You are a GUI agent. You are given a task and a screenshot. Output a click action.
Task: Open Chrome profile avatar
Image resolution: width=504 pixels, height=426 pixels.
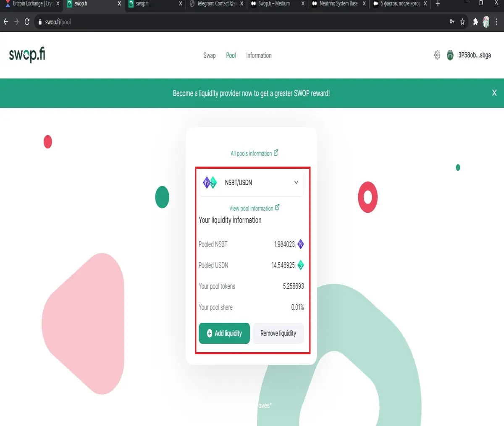click(x=486, y=21)
